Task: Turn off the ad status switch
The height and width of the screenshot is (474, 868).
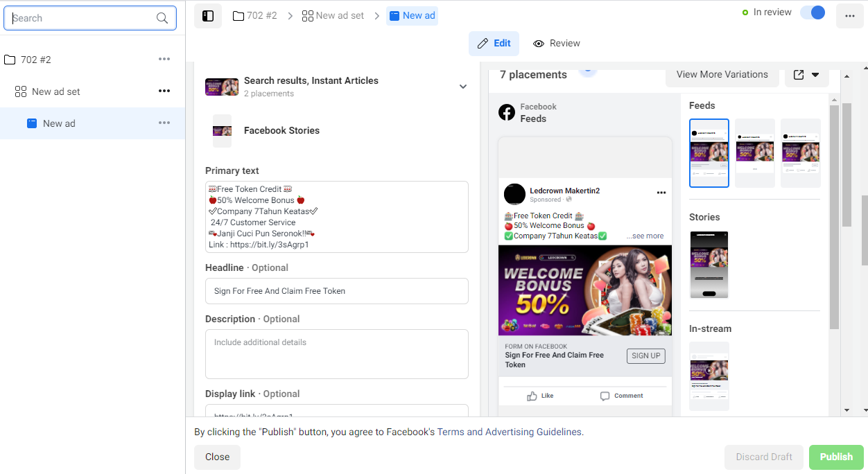Action: 813,12
